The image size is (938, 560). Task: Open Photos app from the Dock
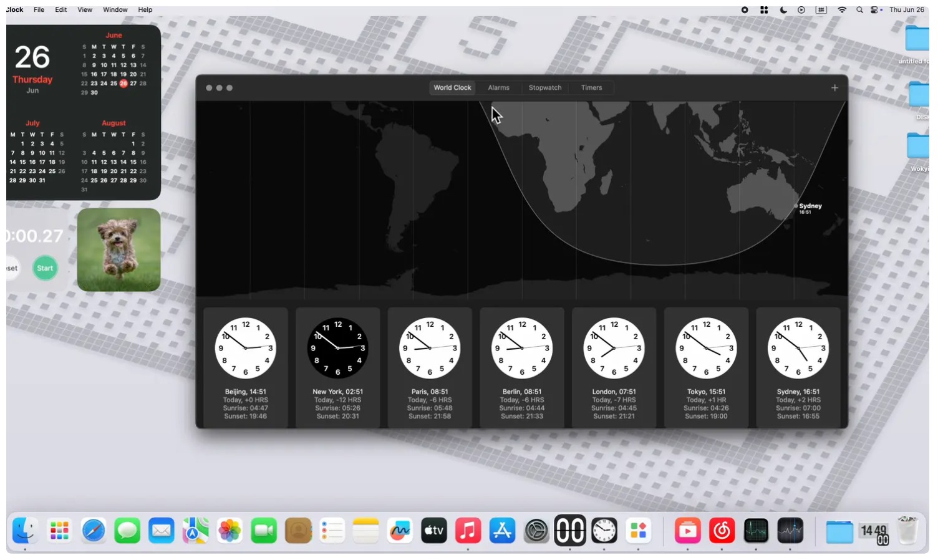(230, 531)
